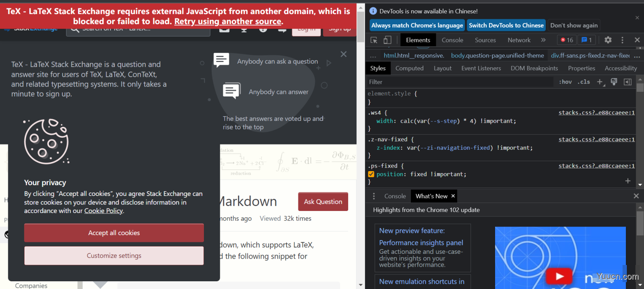
Task: Click the 1 issue message badge
Action: click(x=586, y=40)
